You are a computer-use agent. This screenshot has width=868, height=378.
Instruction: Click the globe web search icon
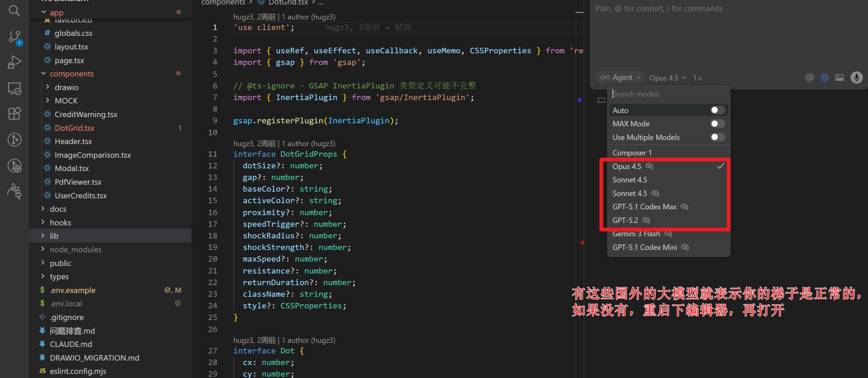[x=824, y=78]
